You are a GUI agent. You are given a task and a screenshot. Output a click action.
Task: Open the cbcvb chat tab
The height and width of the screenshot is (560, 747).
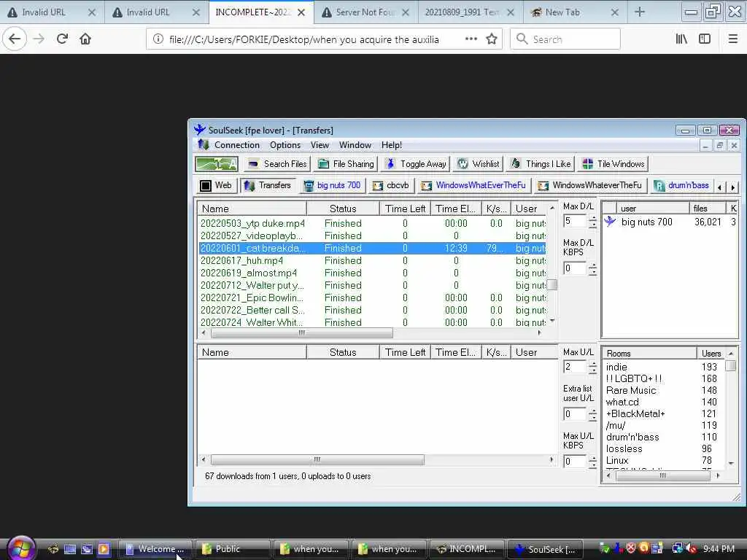pos(391,185)
